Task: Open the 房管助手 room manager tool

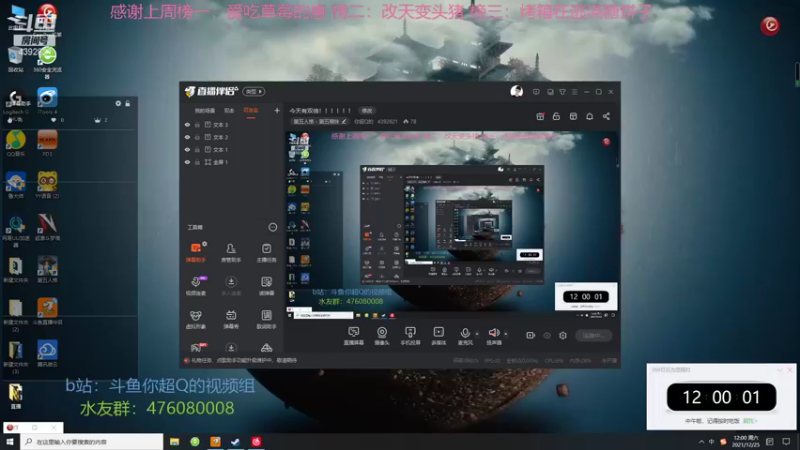Action: pyautogui.click(x=231, y=252)
